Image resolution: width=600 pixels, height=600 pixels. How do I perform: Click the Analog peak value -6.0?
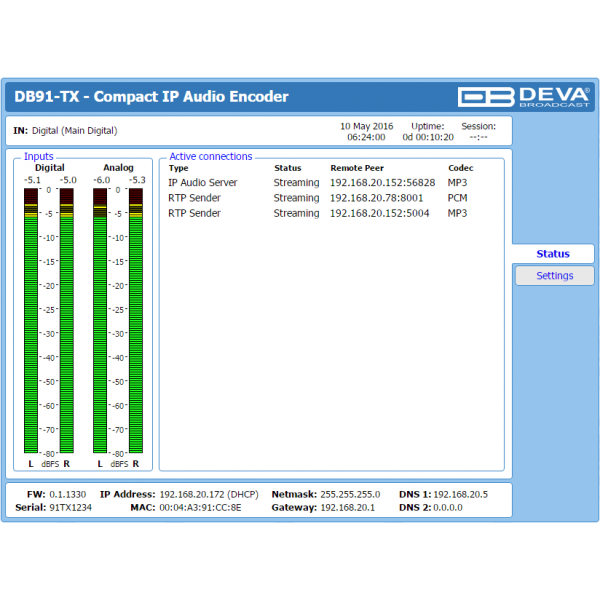[x=102, y=180]
